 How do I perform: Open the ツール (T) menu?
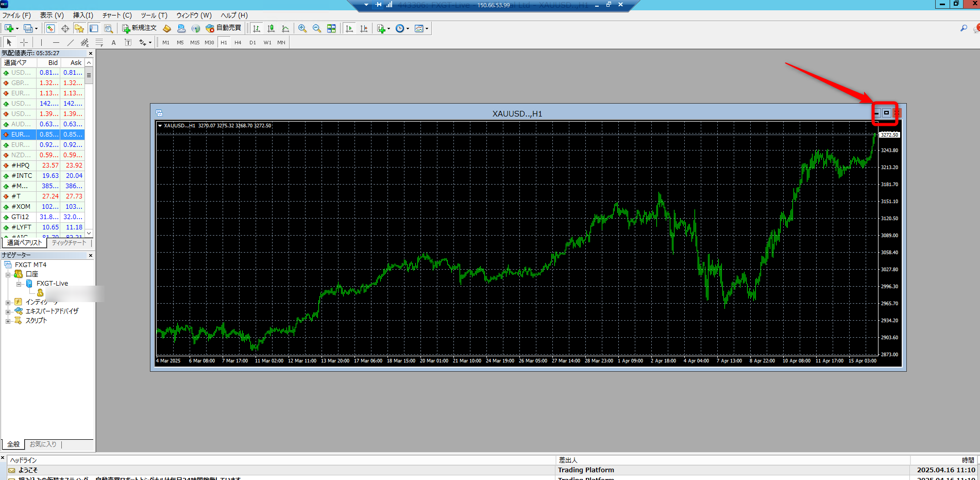tap(154, 15)
